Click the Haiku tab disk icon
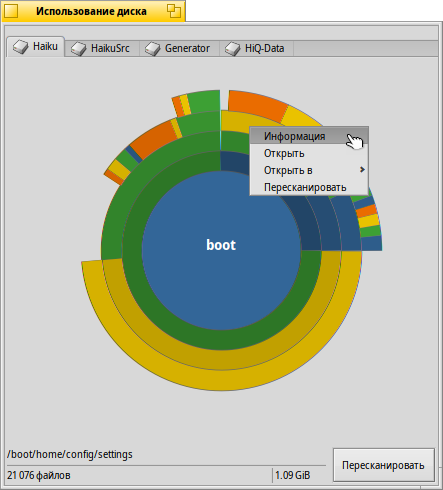Image resolution: width=443 pixels, height=490 pixels. tap(21, 47)
